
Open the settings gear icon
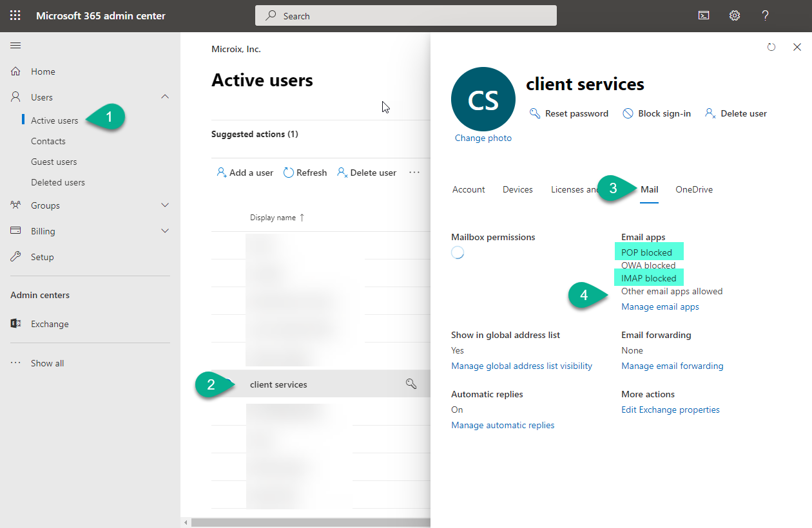pyautogui.click(x=735, y=15)
